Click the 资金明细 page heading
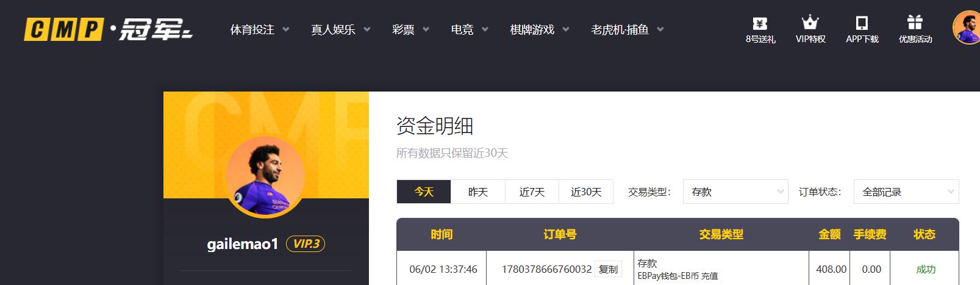This screenshot has width=980, height=285. coord(435,126)
